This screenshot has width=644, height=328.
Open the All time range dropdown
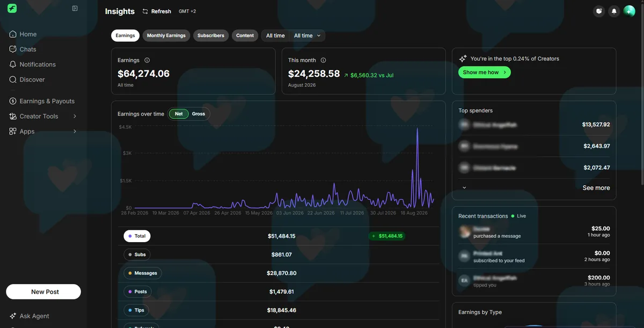pos(308,35)
